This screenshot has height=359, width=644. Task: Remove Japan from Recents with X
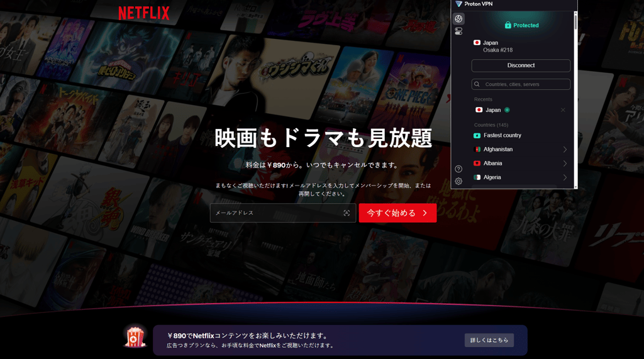coord(563,109)
